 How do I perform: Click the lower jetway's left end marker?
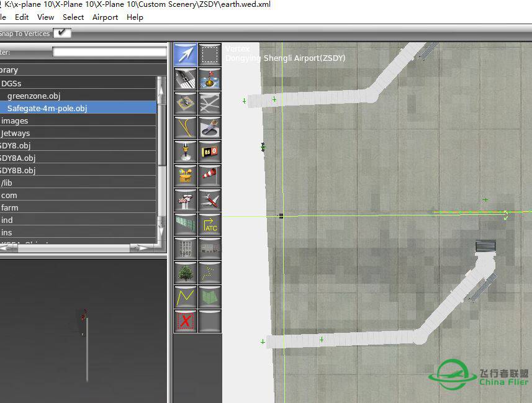point(263,342)
